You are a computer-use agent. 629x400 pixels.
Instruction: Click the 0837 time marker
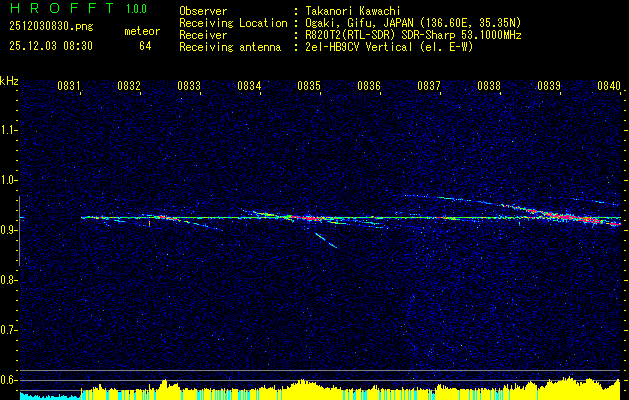click(429, 85)
